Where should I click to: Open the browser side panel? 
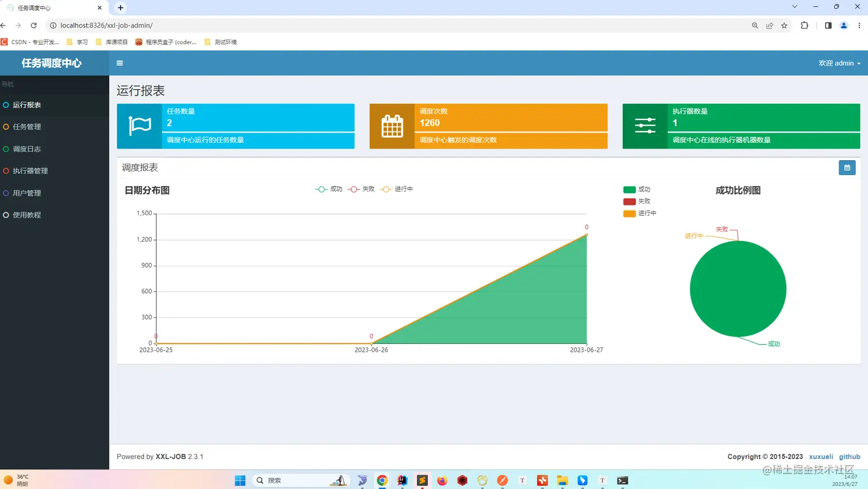(x=828, y=25)
